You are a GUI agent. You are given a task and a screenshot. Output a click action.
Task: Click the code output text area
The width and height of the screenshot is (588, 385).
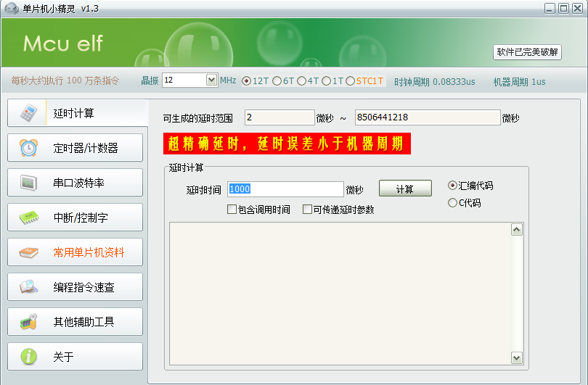click(340, 294)
